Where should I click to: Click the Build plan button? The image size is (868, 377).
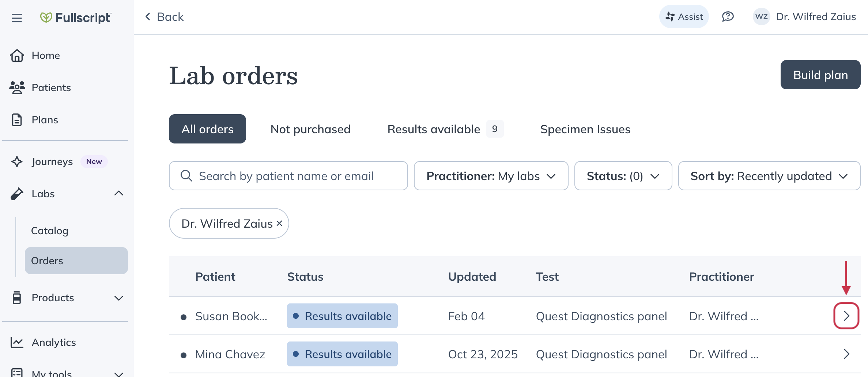point(820,75)
